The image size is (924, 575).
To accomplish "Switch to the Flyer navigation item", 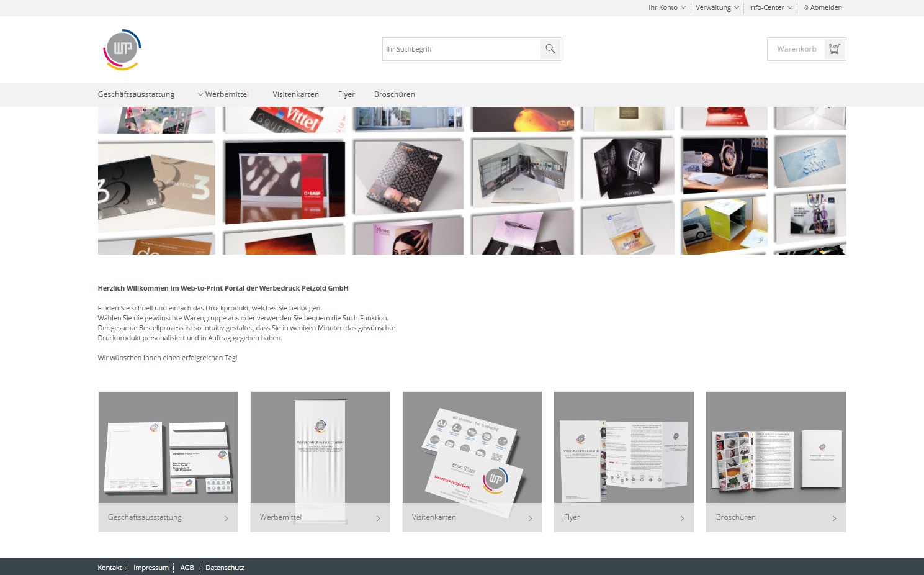I will point(346,94).
